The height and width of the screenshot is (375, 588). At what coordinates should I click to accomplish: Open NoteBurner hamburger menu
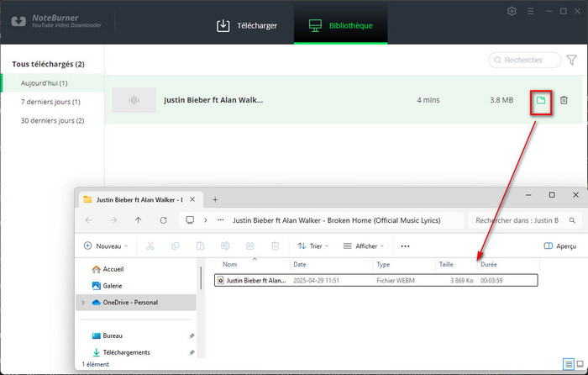530,11
